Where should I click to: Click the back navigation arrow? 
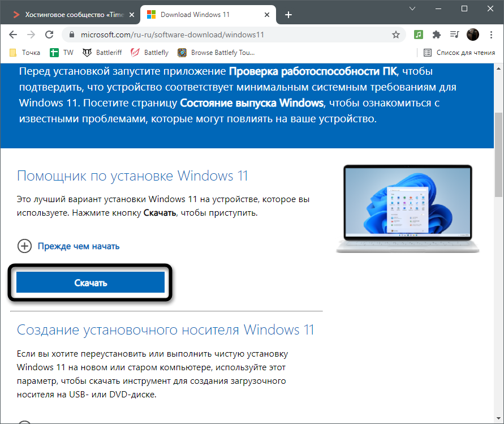coord(13,35)
